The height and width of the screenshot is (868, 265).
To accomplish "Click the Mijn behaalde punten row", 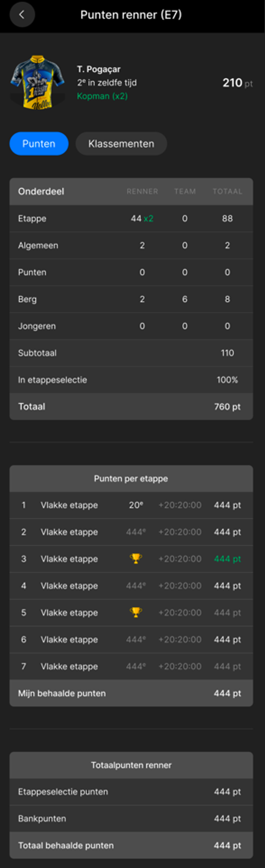I will tap(131, 693).
